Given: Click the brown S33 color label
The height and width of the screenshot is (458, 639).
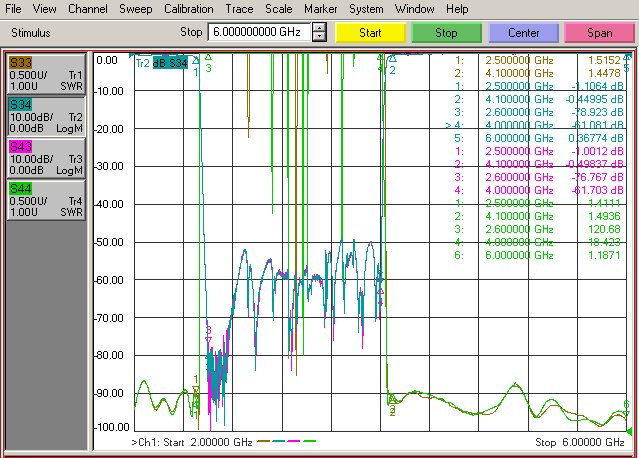Looking at the screenshot, I should (20, 63).
